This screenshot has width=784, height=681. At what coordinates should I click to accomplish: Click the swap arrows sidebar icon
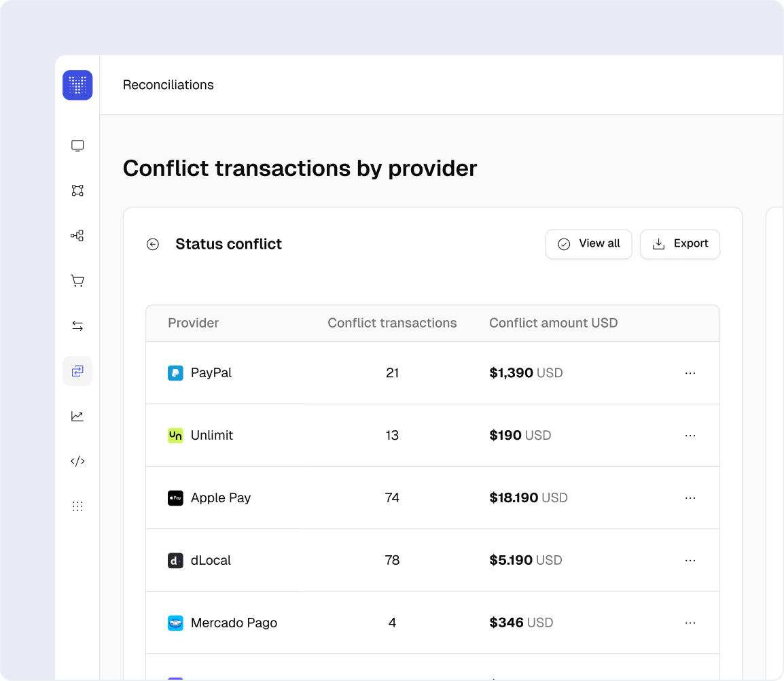(77, 326)
